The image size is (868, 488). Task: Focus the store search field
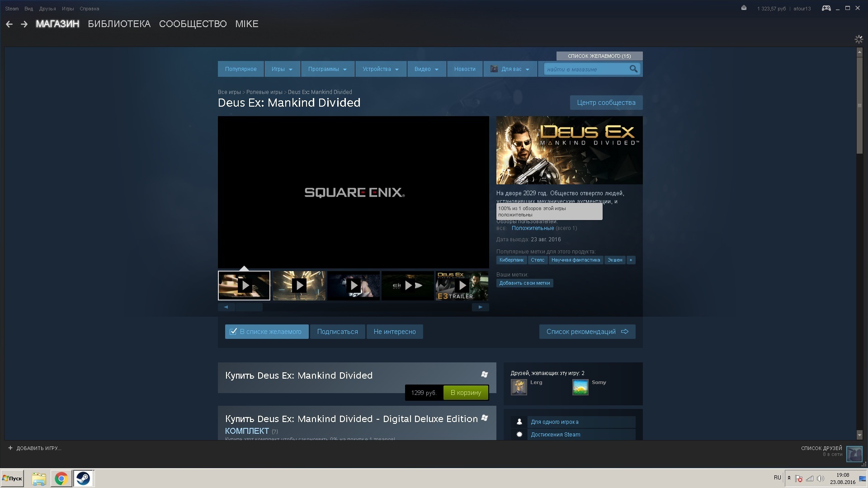click(x=586, y=69)
